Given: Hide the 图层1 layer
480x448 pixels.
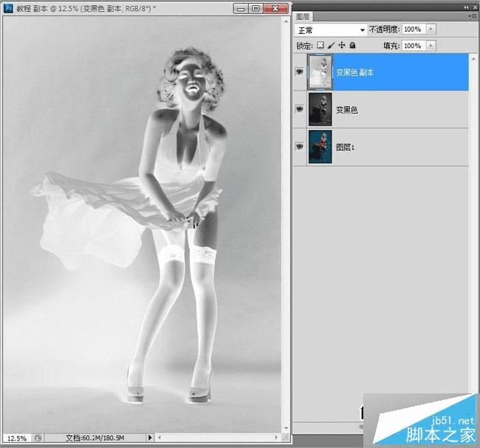Looking at the screenshot, I should pyautogui.click(x=299, y=146).
